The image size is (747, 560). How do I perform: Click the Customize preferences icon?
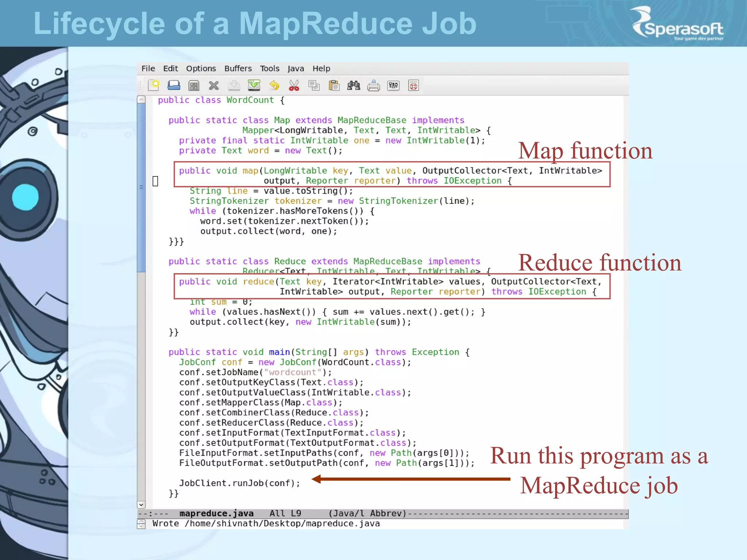393,85
